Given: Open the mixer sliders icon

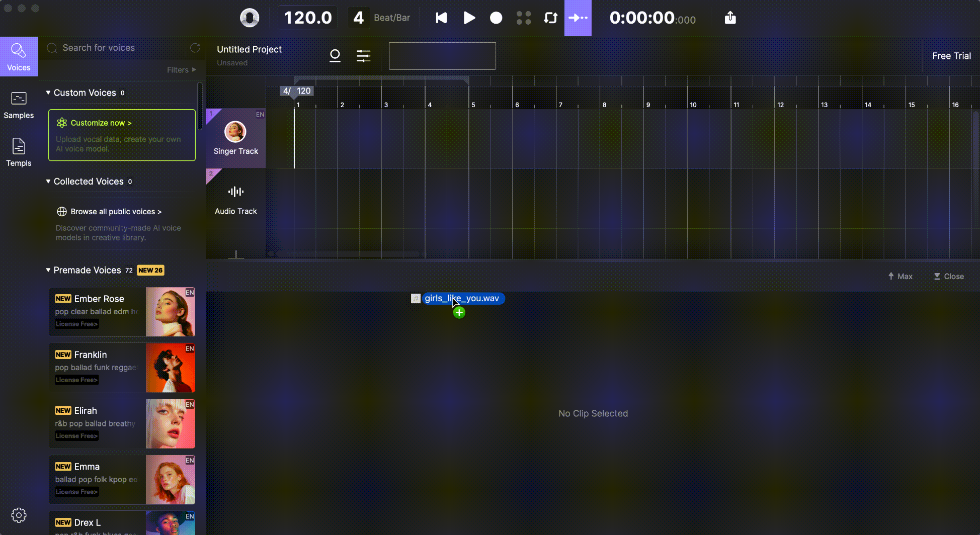Looking at the screenshot, I should pyautogui.click(x=363, y=56).
